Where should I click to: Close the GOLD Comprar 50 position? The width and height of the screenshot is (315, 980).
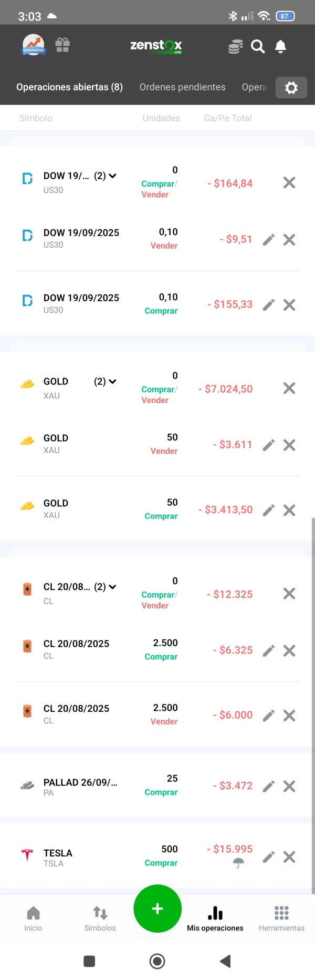289,510
